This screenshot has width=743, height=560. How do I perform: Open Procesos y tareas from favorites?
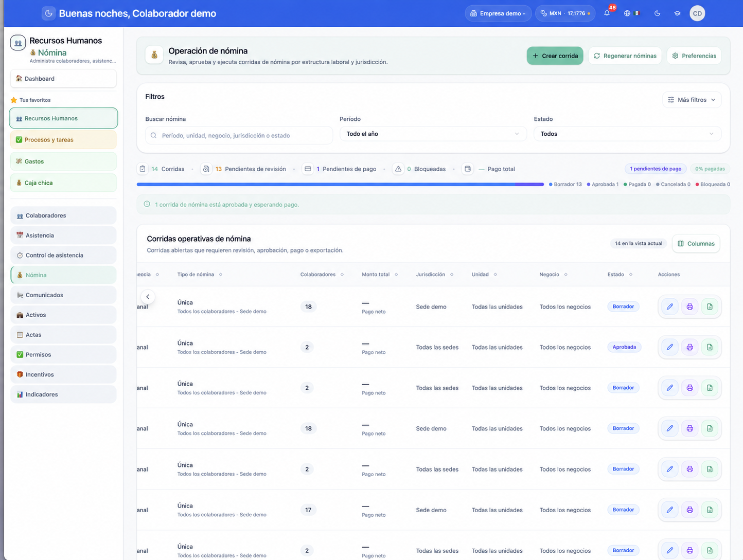point(63,140)
